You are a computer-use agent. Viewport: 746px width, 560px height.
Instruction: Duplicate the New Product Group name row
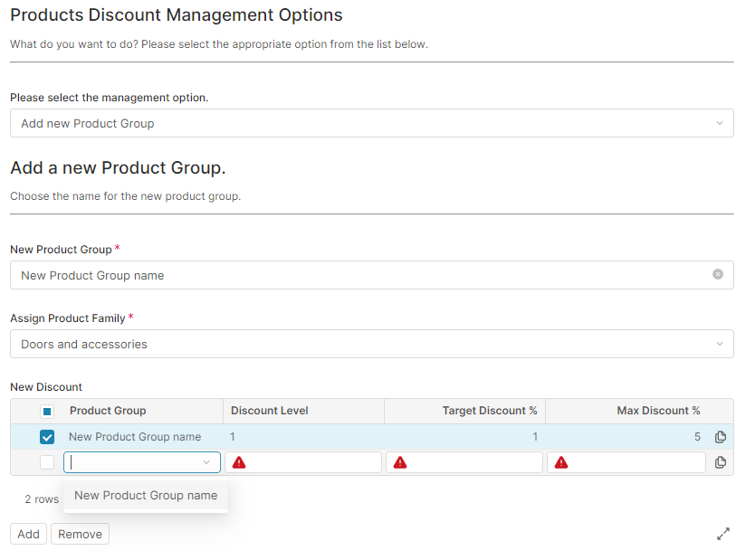721,436
